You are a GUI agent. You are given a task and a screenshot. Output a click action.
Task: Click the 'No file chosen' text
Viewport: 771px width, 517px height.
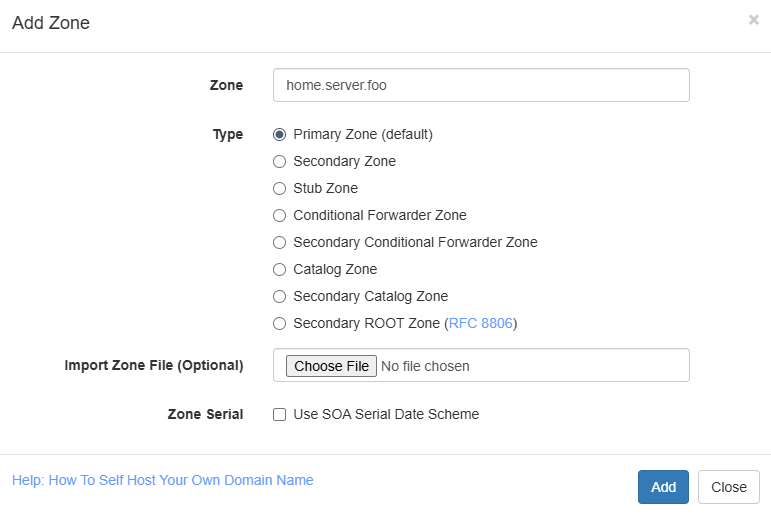point(426,366)
